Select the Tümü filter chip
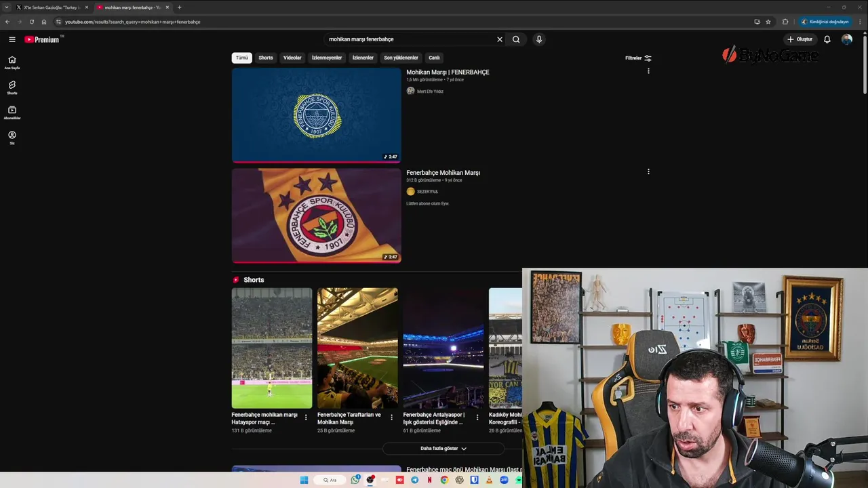Viewport: 868px width, 488px height. click(x=242, y=58)
